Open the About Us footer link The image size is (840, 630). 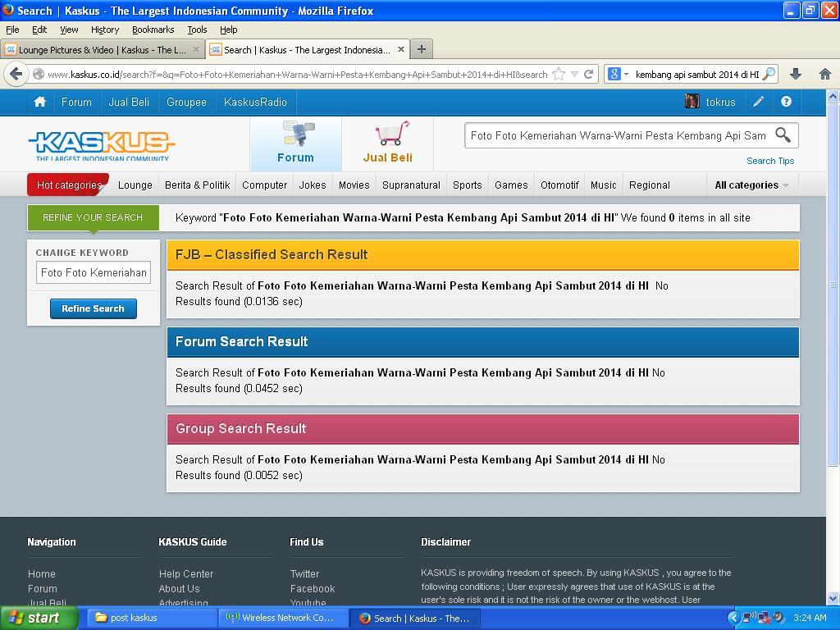179,588
